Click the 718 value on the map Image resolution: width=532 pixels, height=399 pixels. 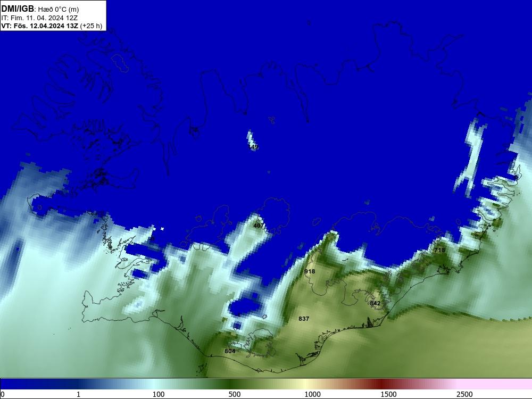pos(439,250)
